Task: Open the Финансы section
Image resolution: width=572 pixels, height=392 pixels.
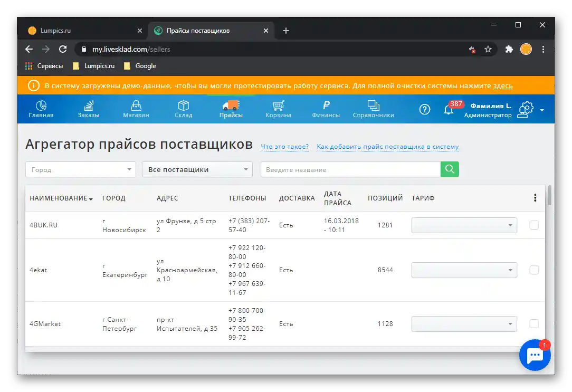Action: [326, 109]
